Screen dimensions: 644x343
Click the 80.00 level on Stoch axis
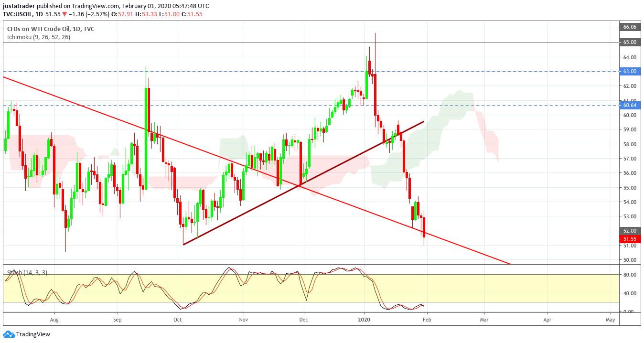pos(630,275)
